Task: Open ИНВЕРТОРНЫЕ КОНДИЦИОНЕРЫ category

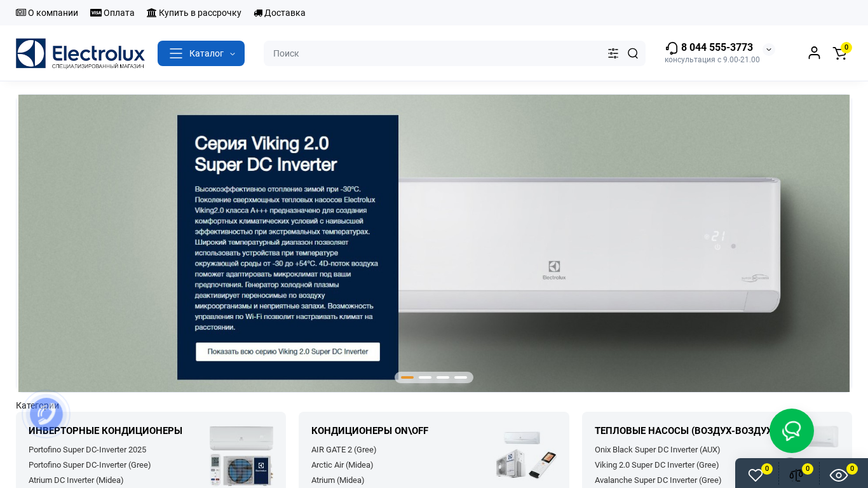Action: (105, 431)
